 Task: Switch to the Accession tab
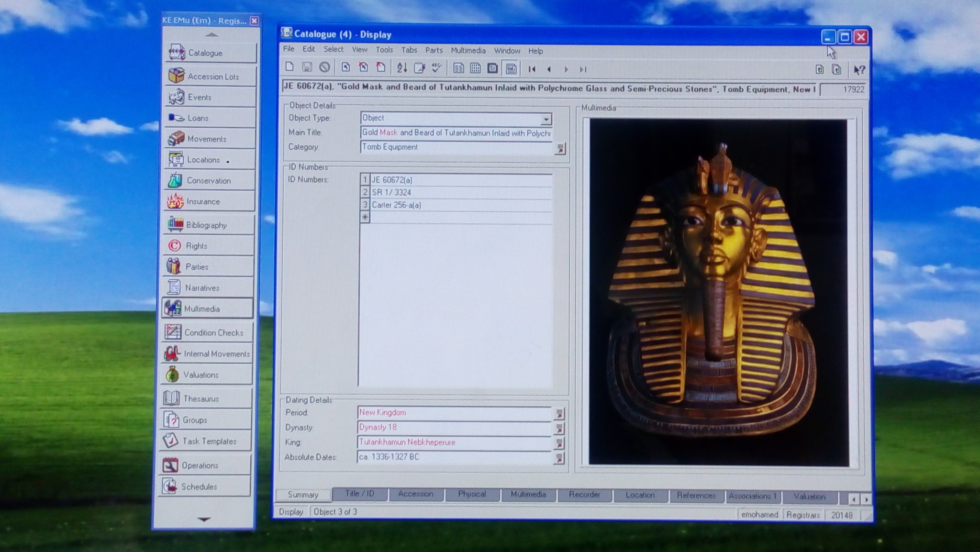[x=416, y=494]
